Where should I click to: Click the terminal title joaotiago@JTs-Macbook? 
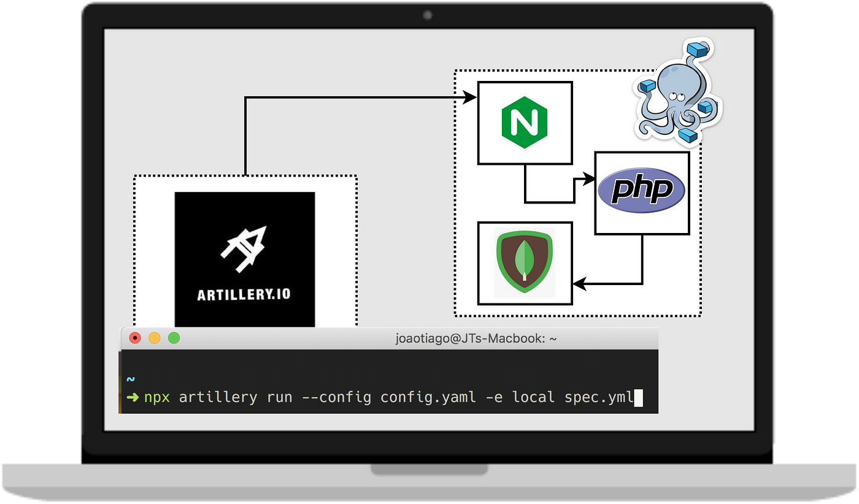(476, 338)
